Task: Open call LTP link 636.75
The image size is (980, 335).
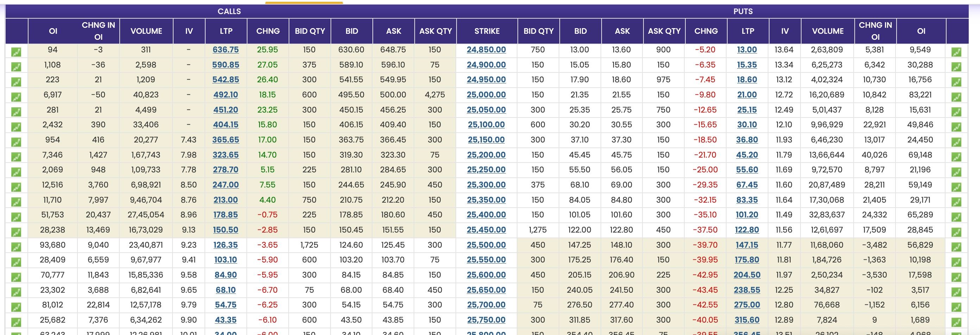Action: pos(226,50)
